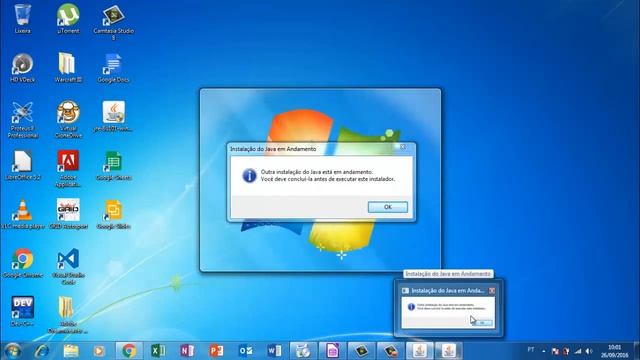Image resolution: width=640 pixels, height=360 pixels.
Task: Select the Google Docs desktop shortcut
Action: point(113,68)
